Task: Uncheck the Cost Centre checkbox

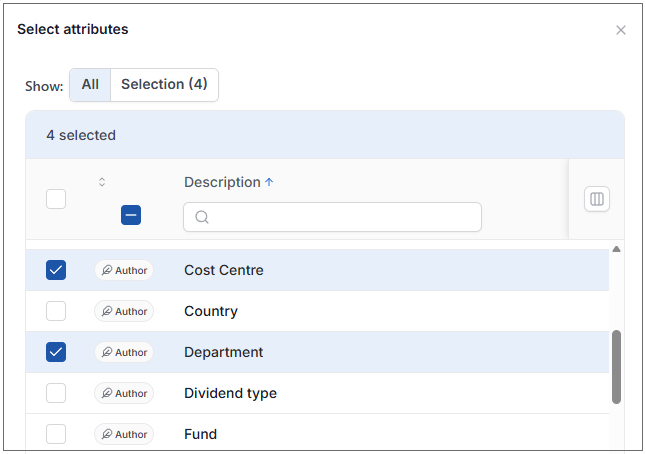Action: coord(56,270)
